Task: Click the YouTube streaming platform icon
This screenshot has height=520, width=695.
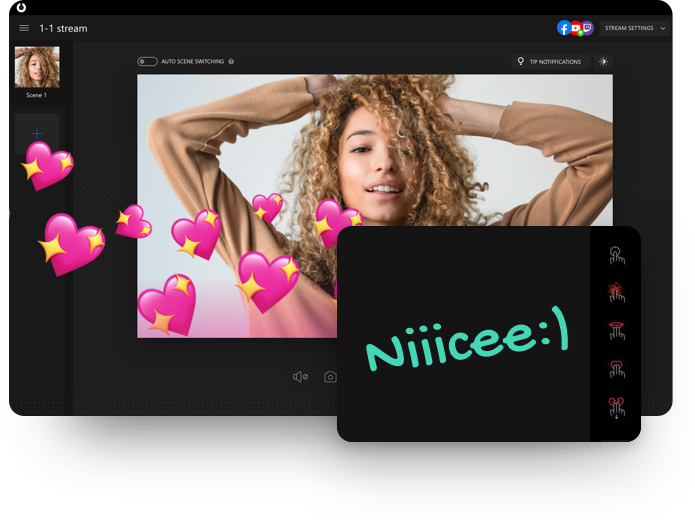Action: [576, 28]
